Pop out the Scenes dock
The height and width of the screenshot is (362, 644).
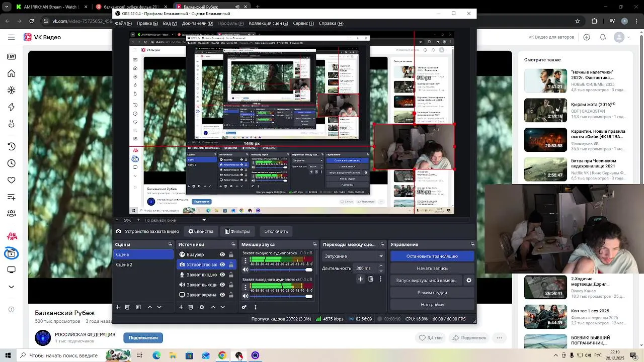click(170, 244)
